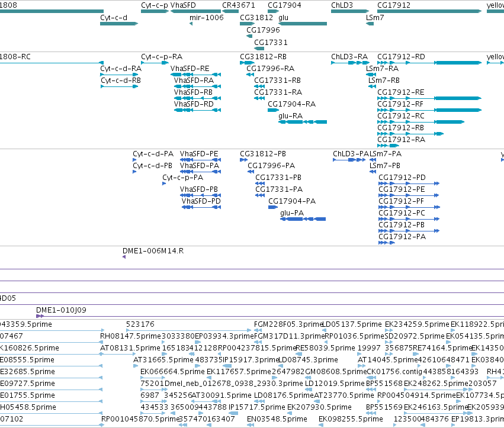Select the VhaSFD-RB transcript label
The image size is (504, 428).
coord(193,92)
